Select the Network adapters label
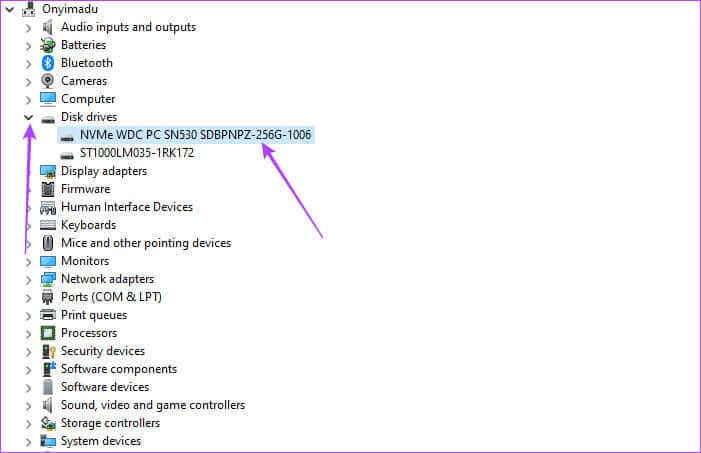The image size is (701, 453). point(107,279)
